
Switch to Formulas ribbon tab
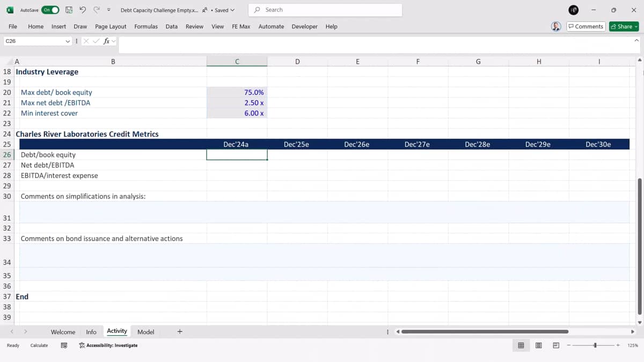point(146,26)
